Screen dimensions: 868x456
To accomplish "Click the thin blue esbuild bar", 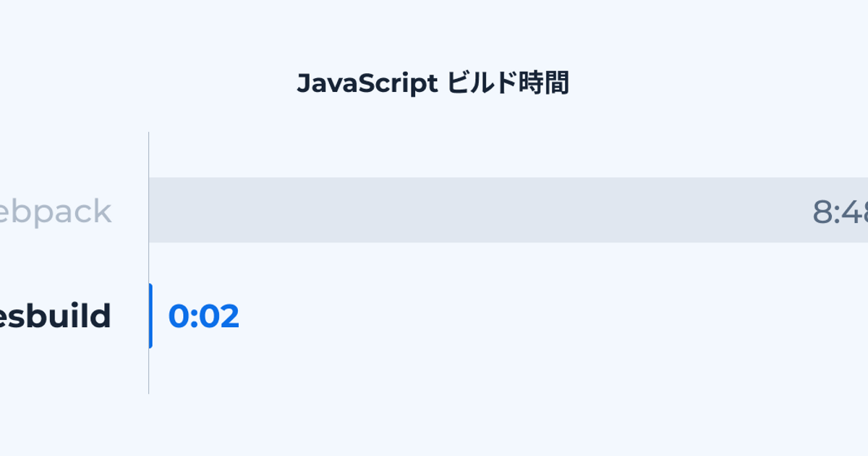I will tap(150, 316).
